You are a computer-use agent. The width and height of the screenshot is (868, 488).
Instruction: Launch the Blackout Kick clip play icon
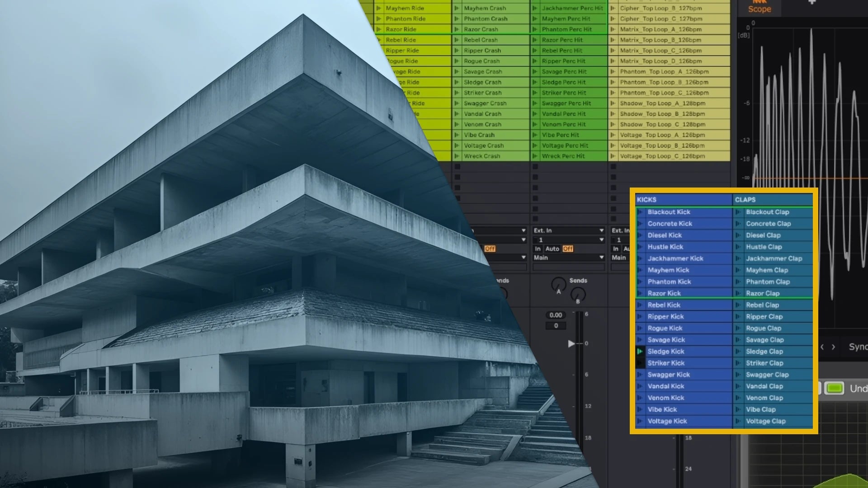pos(640,212)
